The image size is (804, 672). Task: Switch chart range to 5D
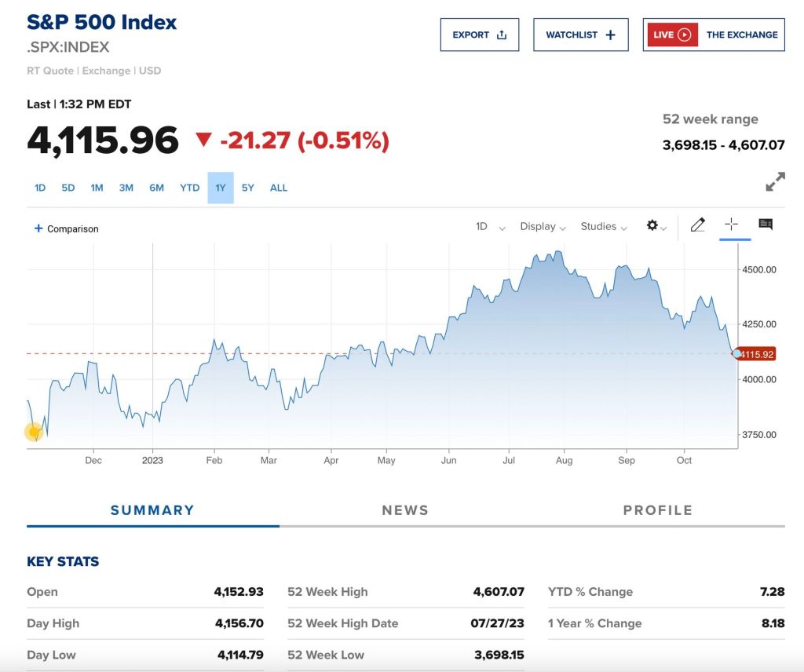coord(68,188)
